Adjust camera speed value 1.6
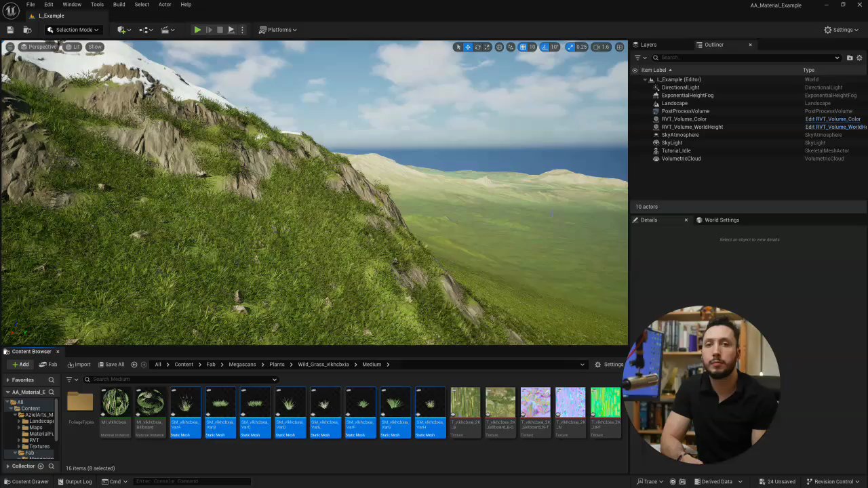This screenshot has width=868, height=488. (x=601, y=47)
